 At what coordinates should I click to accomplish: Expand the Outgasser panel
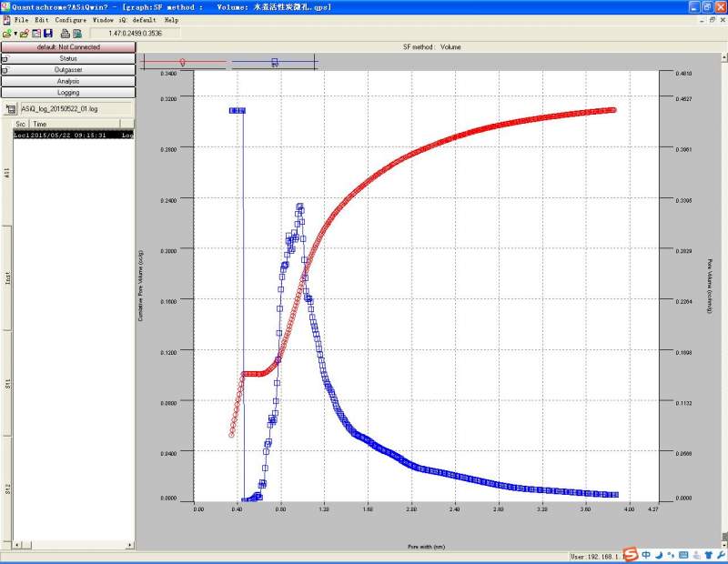click(68, 70)
